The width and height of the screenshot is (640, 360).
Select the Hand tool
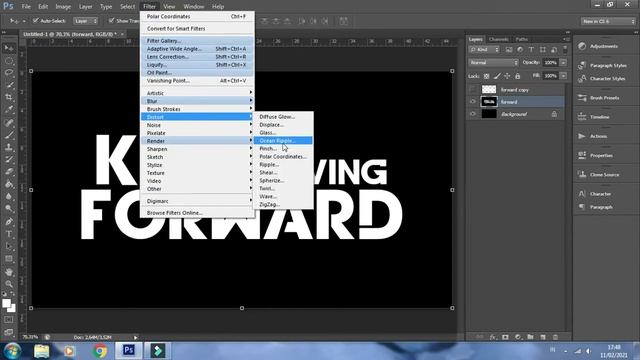pos(9,272)
